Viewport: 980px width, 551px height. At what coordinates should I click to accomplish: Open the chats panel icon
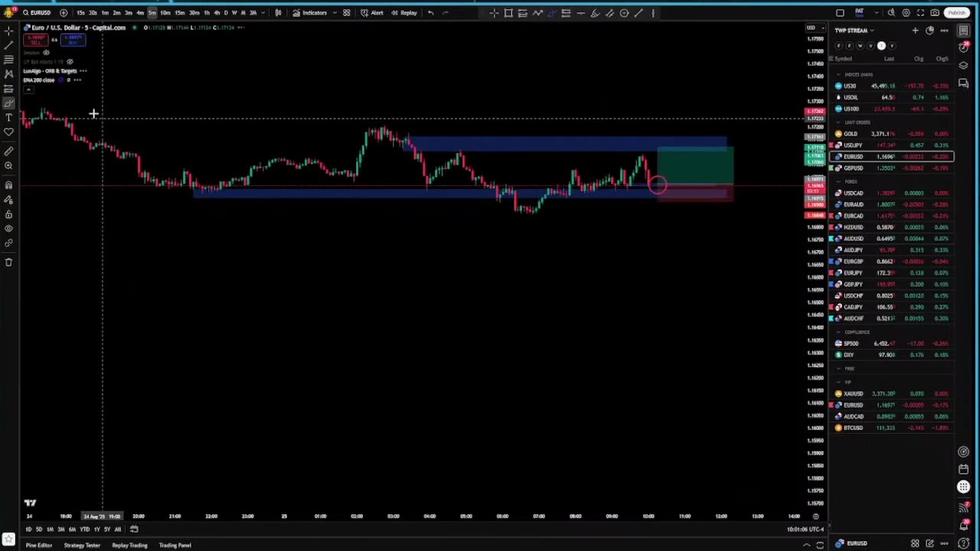[x=964, y=83]
